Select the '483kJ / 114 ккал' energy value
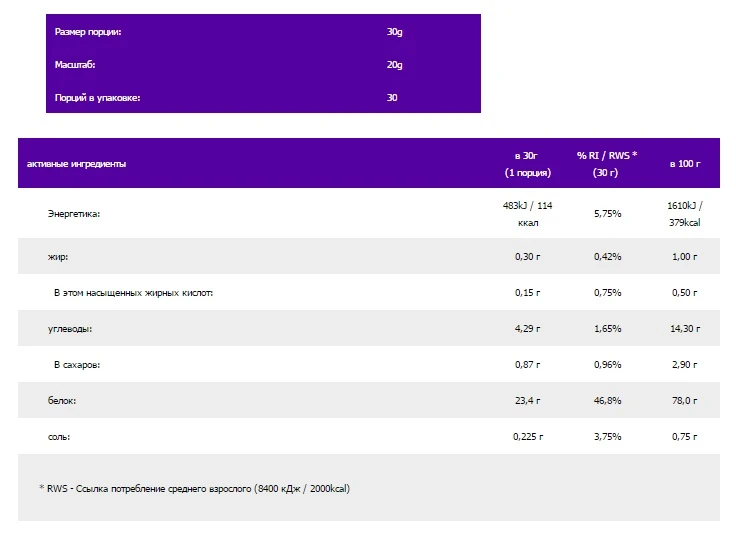 coord(526,214)
